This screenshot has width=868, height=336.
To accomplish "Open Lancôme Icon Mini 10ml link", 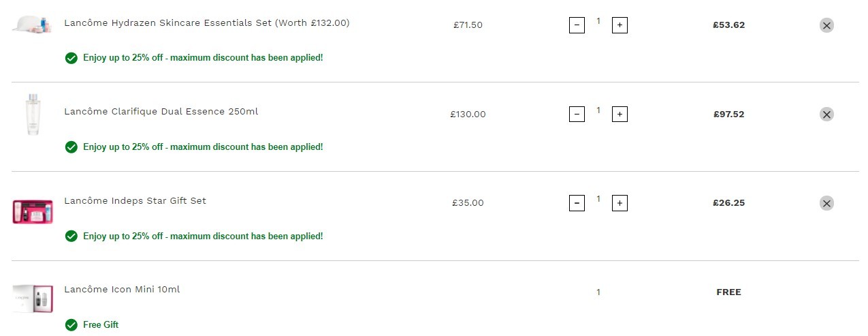I will click(x=122, y=289).
